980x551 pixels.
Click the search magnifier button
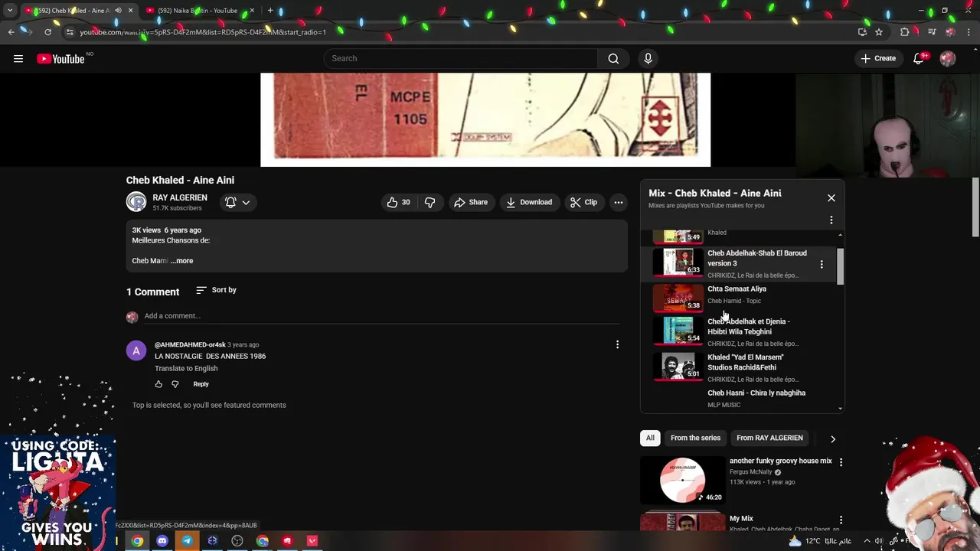tap(613, 59)
